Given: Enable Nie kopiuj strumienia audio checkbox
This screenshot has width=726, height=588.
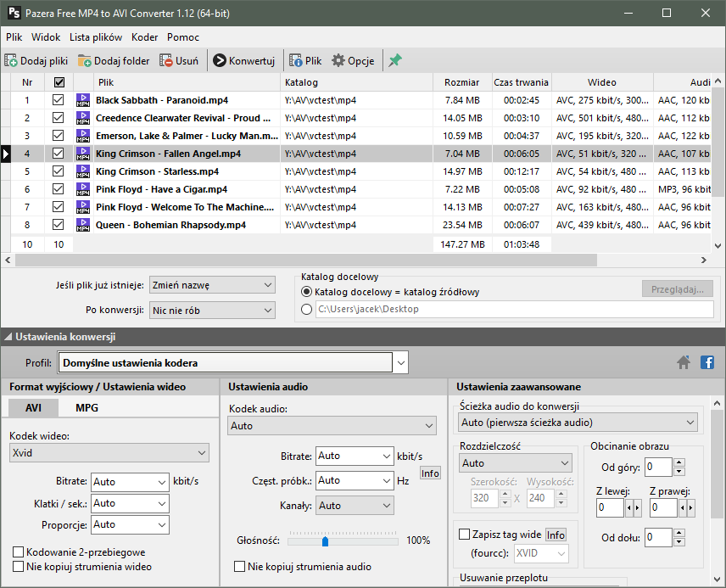Looking at the screenshot, I should tap(239, 566).
